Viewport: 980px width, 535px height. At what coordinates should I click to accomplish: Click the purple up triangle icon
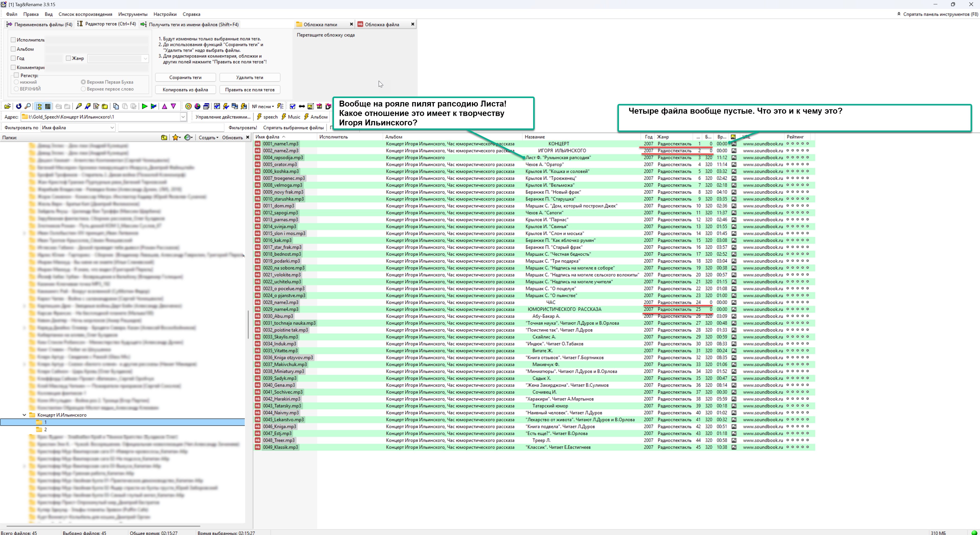[164, 106]
